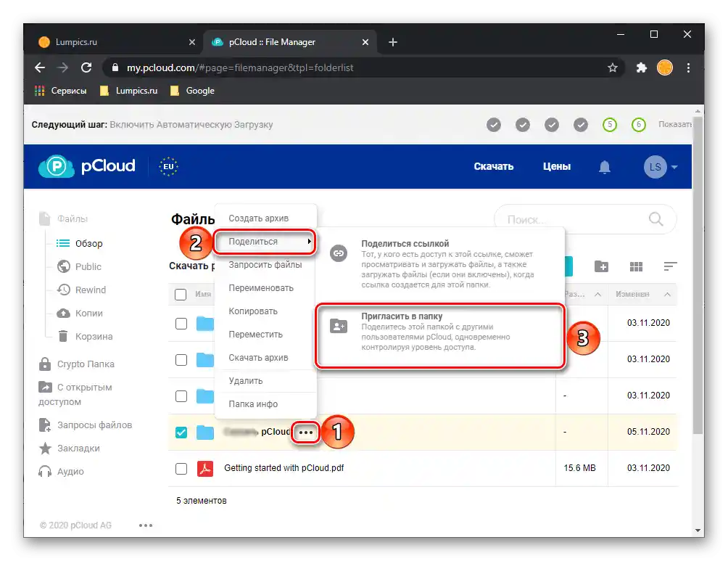The image size is (728, 561).
Task: Go back to the previous page
Action: tap(40, 68)
